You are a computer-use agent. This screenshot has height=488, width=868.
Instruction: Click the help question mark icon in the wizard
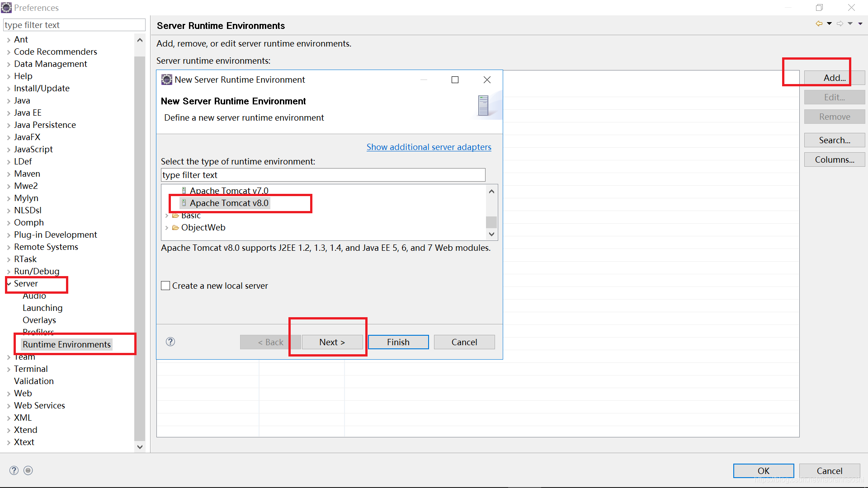(x=170, y=342)
